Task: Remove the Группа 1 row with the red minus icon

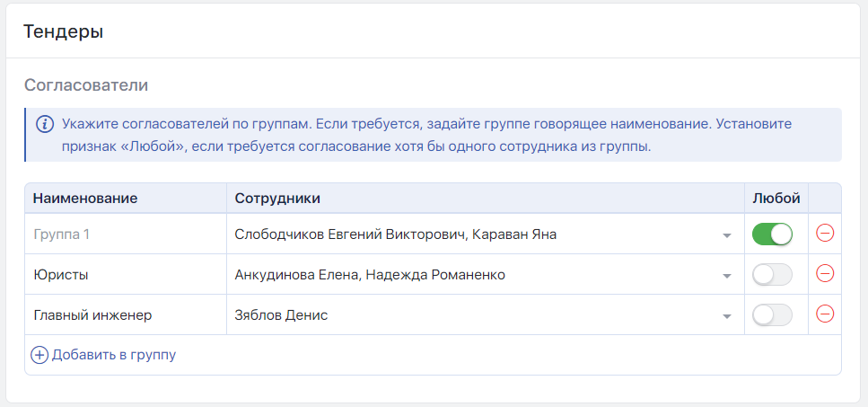Action: (824, 234)
